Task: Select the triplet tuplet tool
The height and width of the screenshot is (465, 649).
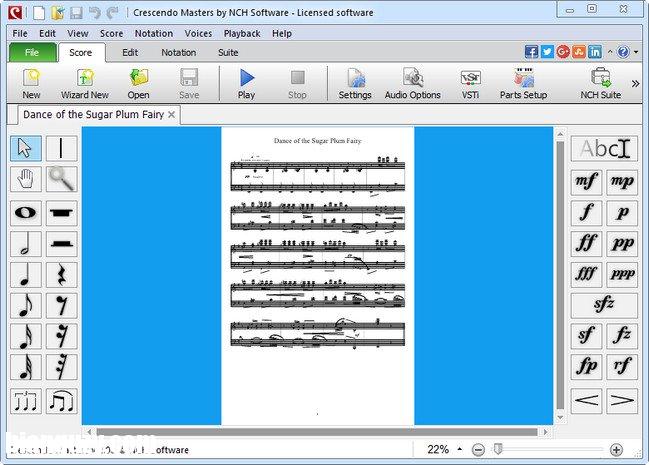Action: [x=26, y=400]
